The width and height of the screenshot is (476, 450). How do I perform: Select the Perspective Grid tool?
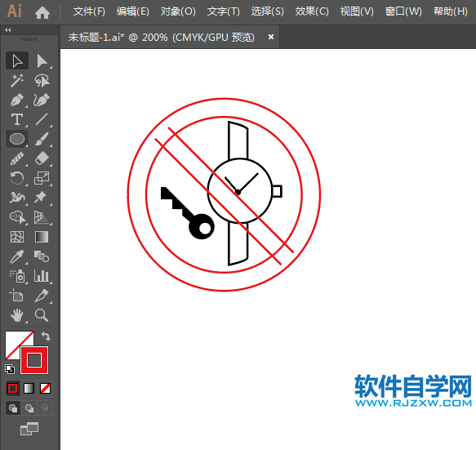pyautogui.click(x=42, y=217)
